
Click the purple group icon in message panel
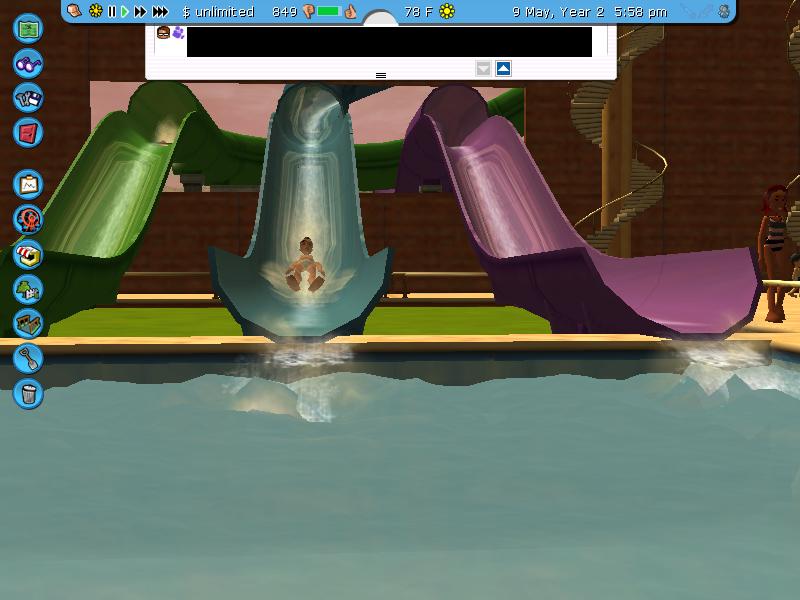[178, 33]
